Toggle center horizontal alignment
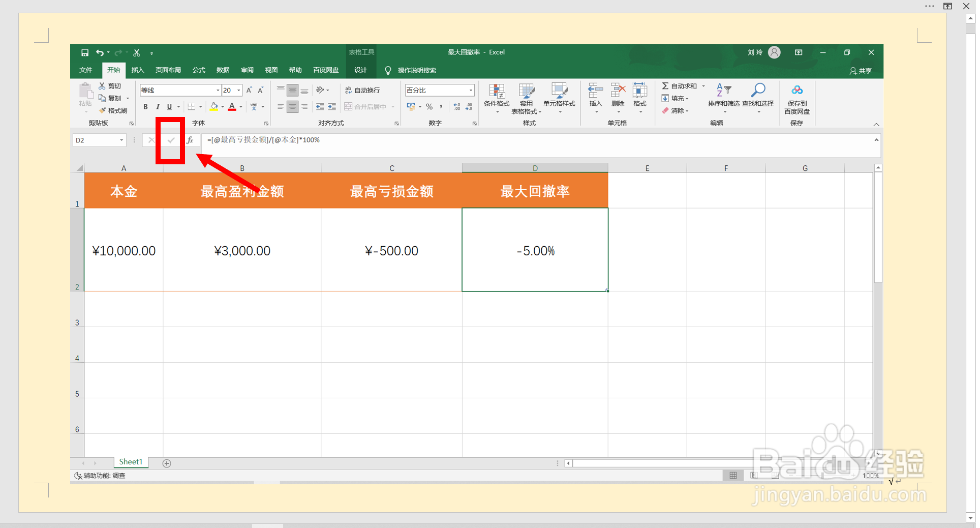 click(292, 106)
